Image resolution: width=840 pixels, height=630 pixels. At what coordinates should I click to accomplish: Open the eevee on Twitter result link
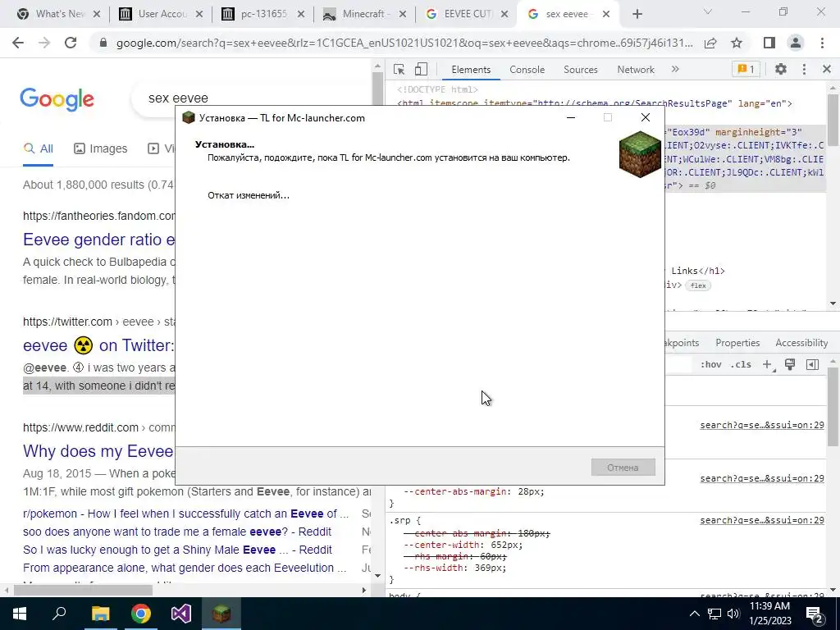click(x=99, y=345)
